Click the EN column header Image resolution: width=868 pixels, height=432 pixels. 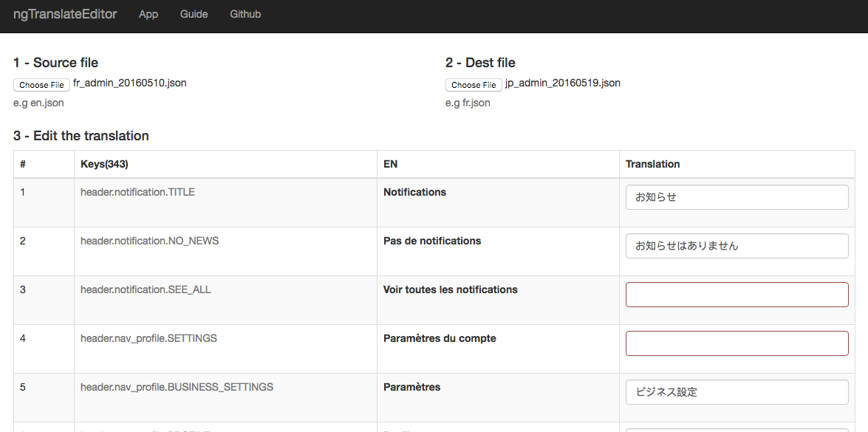click(x=390, y=164)
